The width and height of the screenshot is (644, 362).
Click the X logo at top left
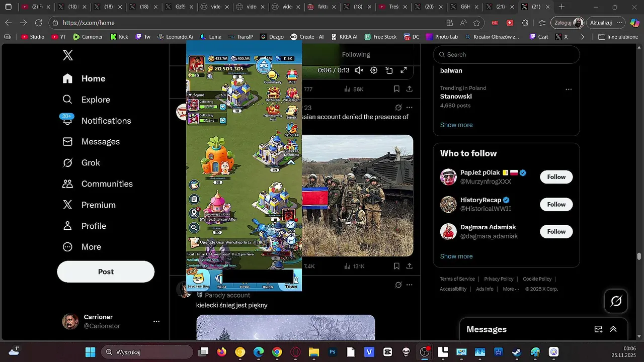[68, 55]
